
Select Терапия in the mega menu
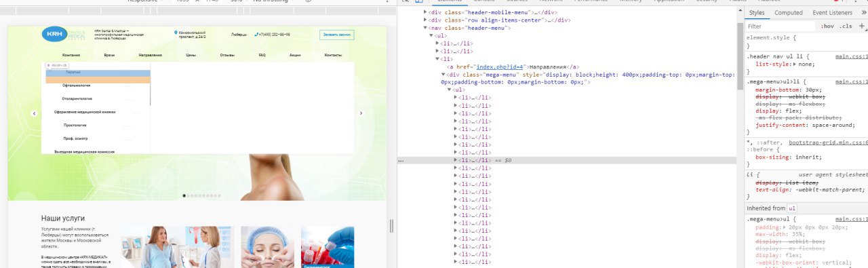click(73, 72)
